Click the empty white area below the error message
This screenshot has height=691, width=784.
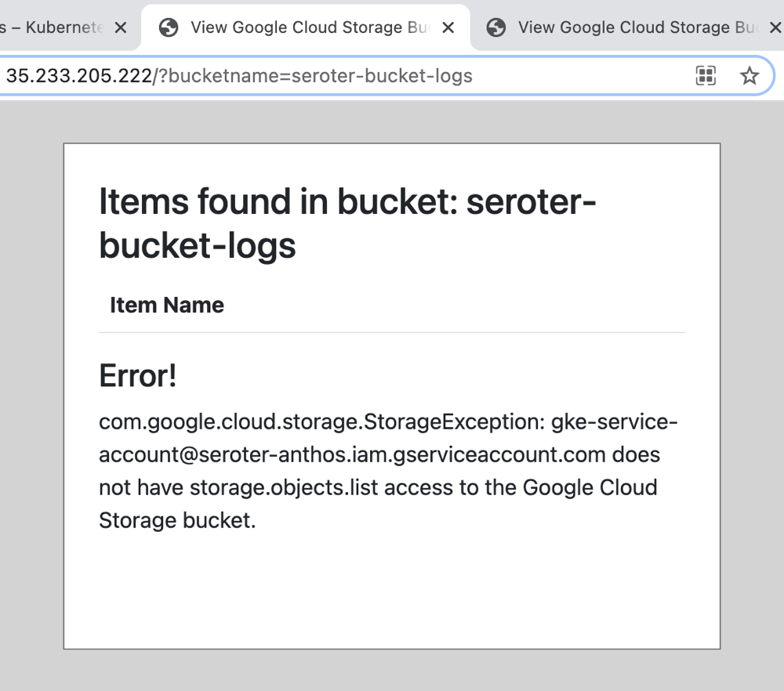tap(390, 588)
